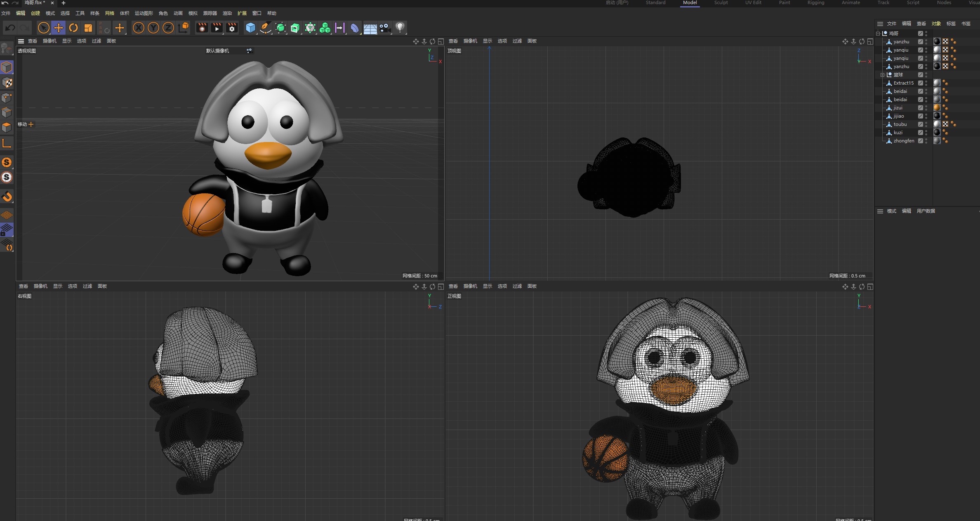Screen dimensions: 980x521
Task: Open a new document tab with plus
Action: pos(64,3)
